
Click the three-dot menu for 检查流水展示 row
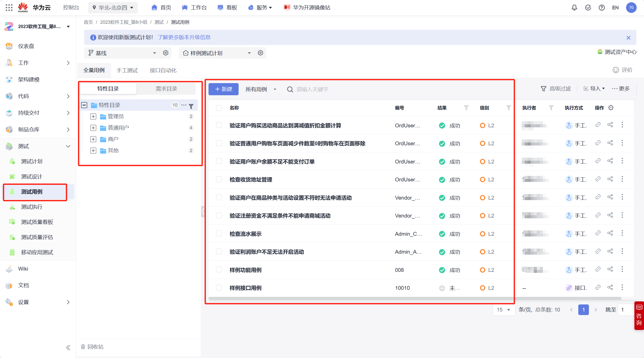(x=622, y=233)
